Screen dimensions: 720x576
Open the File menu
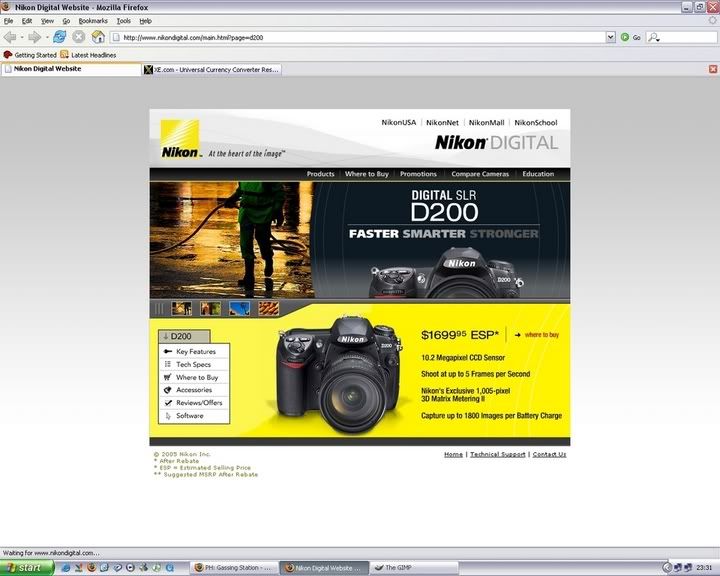[8, 21]
